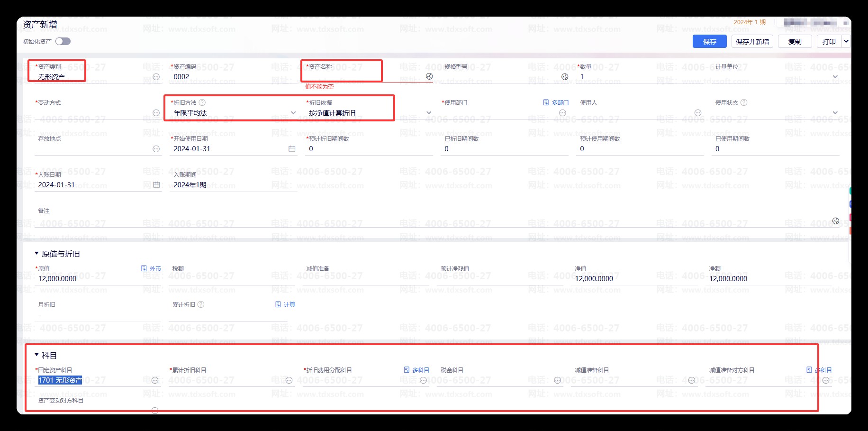Click the blue 保存 button
Image resolution: width=868 pixels, height=431 pixels.
pos(709,42)
